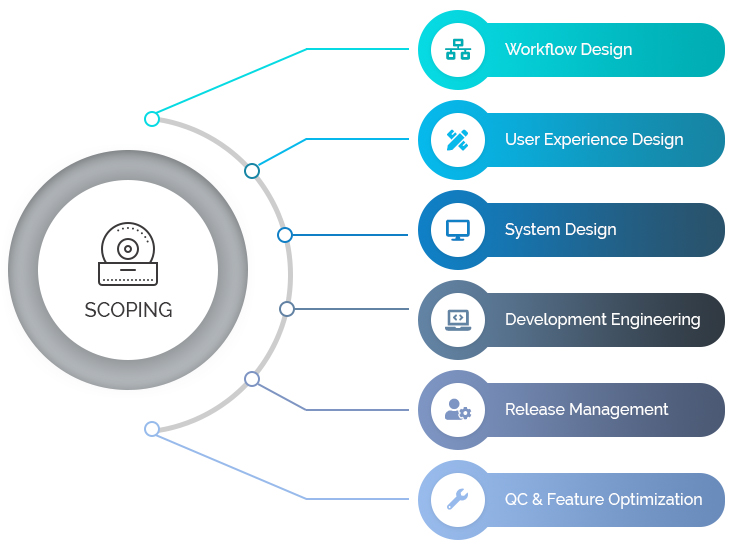The width and height of the screenshot is (743, 551).
Task: Click the arc node linked to Workflow Design
Action: pos(152,119)
